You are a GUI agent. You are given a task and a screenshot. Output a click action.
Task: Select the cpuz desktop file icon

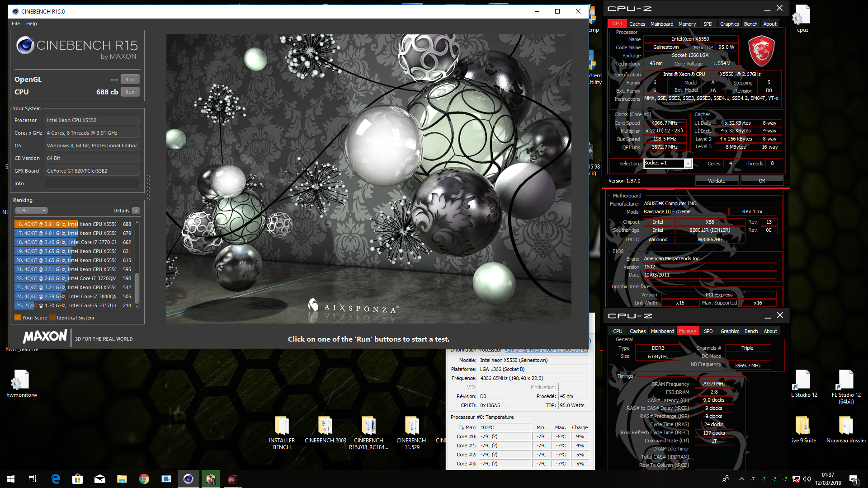point(802,19)
